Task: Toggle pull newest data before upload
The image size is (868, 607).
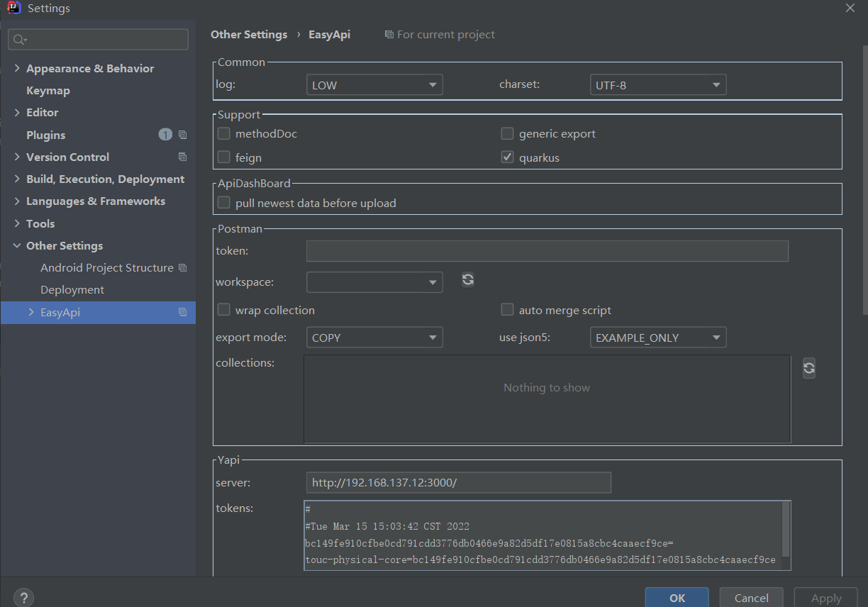Action: [223, 203]
